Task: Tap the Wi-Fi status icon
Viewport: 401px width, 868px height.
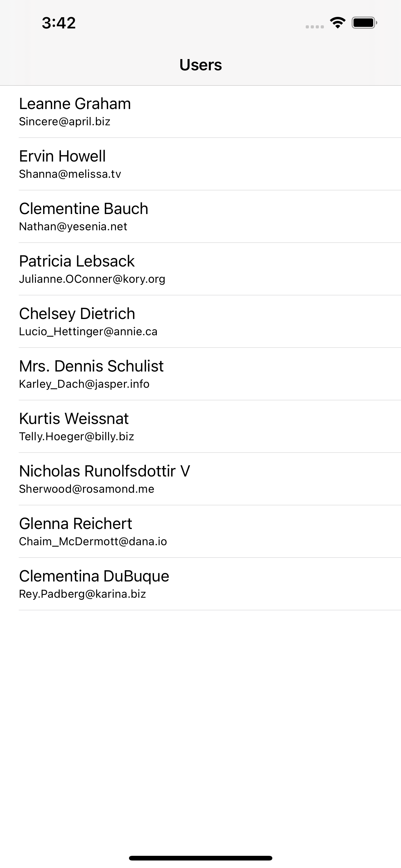Action: pos(337,23)
